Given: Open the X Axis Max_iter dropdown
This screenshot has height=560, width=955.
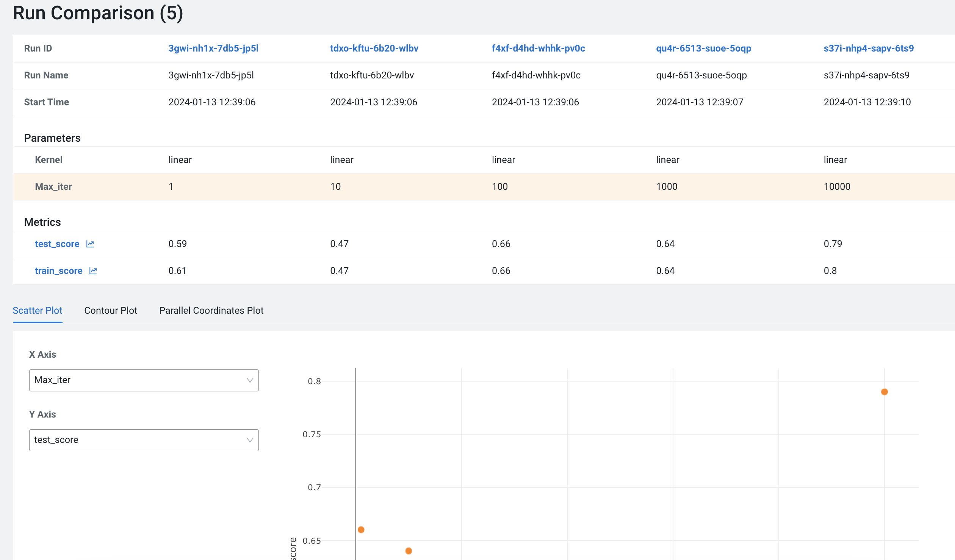Looking at the screenshot, I should [x=144, y=380].
